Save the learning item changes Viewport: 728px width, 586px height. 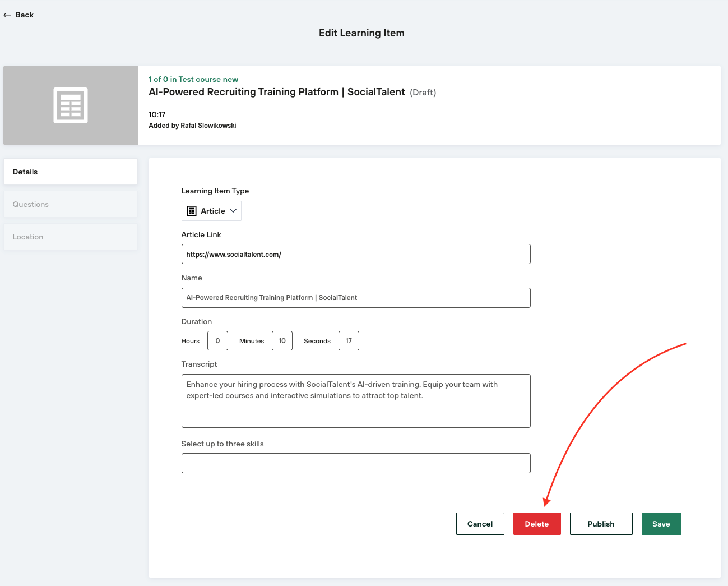pos(661,524)
